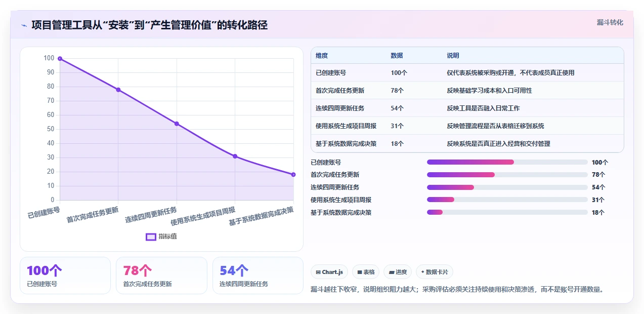Click the 31个 label beside progress bar
The image size is (644, 314).
[x=598, y=200]
